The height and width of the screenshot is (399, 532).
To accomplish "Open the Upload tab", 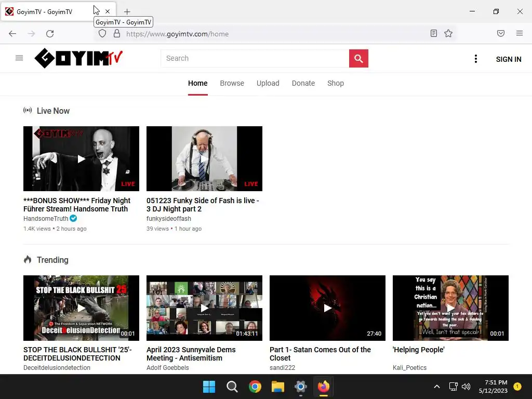I will (x=268, y=83).
